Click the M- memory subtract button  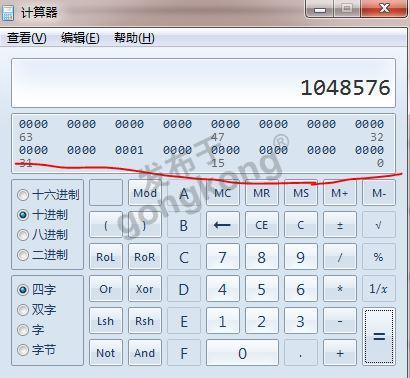point(379,193)
